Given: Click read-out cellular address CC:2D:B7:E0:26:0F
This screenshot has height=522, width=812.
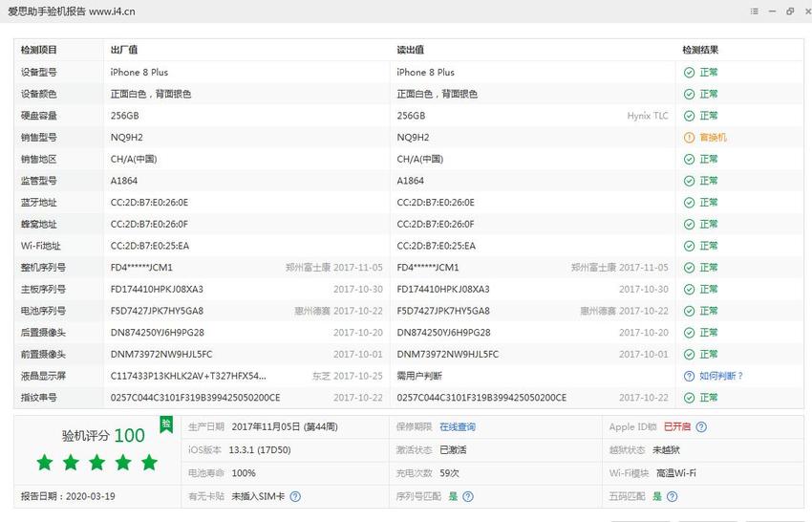Looking at the screenshot, I should 436,225.
